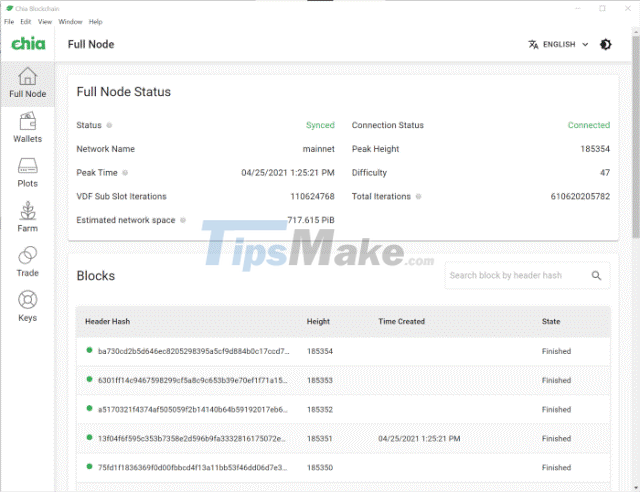Open the Window menu
The height and width of the screenshot is (492, 640).
pyautogui.click(x=70, y=21)
